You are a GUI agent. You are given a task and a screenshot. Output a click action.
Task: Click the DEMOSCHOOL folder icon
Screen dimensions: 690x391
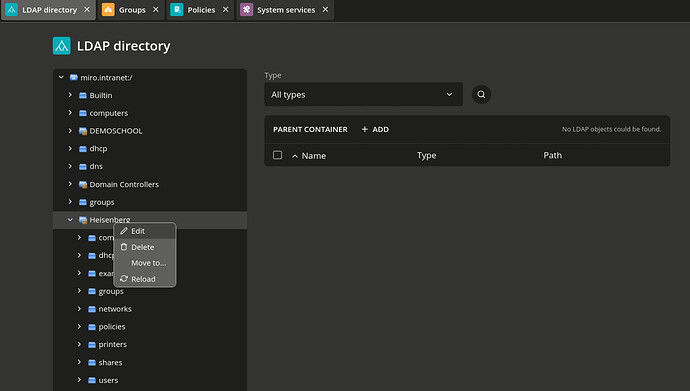pos(83,131)
